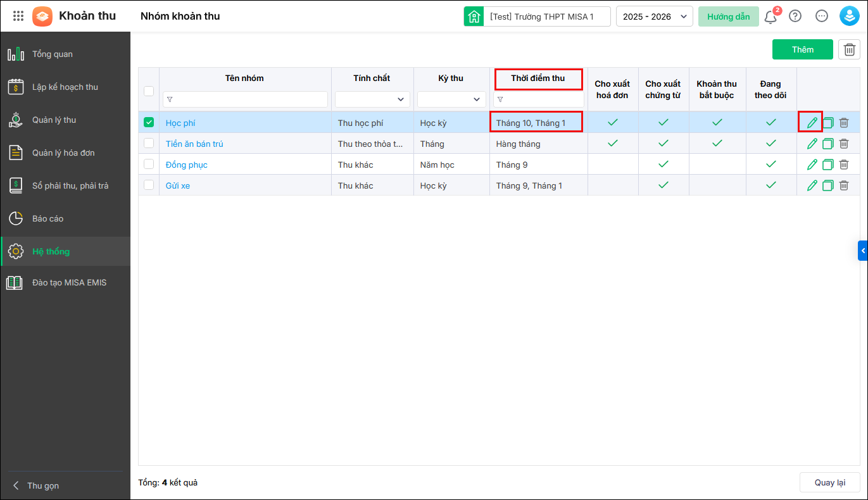This screenshot has height=500, width=868.
Task: Click the edit pencil icon for Học phí
Action: pyautogui.click(x=812, y=123)
